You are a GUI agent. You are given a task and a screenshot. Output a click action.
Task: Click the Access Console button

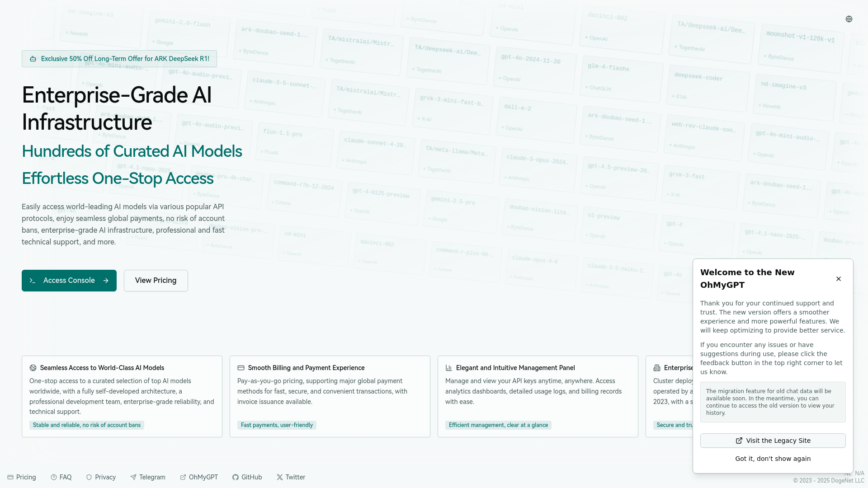click(x=69, y=281)
